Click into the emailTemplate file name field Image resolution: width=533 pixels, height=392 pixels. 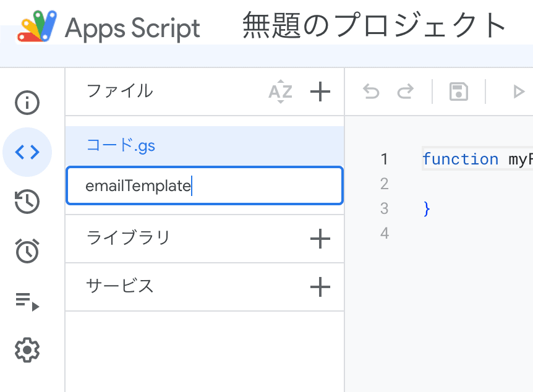[x=204, y=185]
